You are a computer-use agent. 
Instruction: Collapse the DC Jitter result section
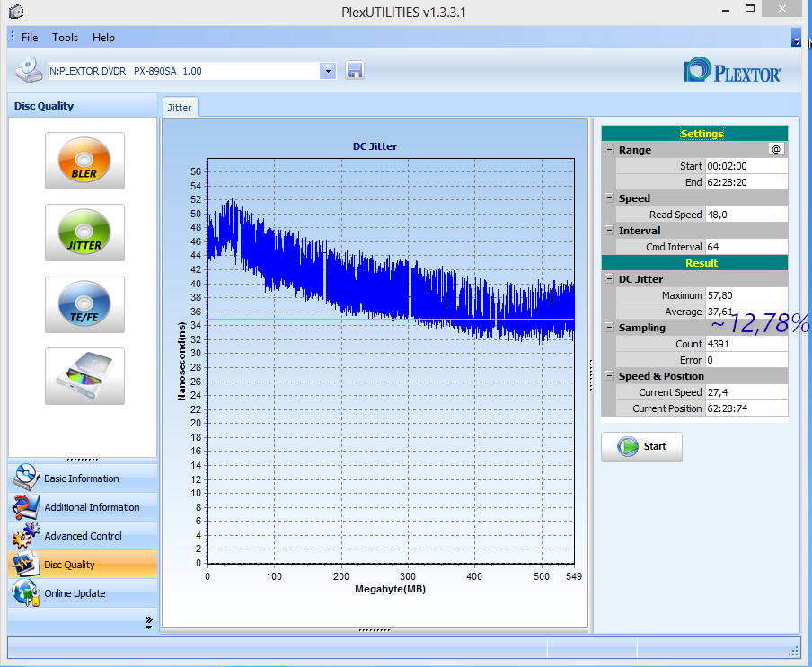click(609, 279)
